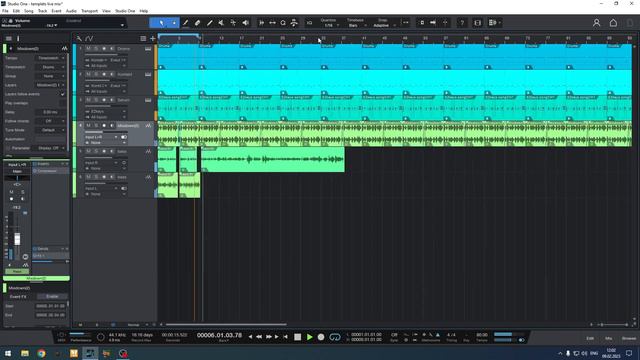The image size is (640, 360).
Task: Mute track 5 in the track list
Action: click(88, 151)
